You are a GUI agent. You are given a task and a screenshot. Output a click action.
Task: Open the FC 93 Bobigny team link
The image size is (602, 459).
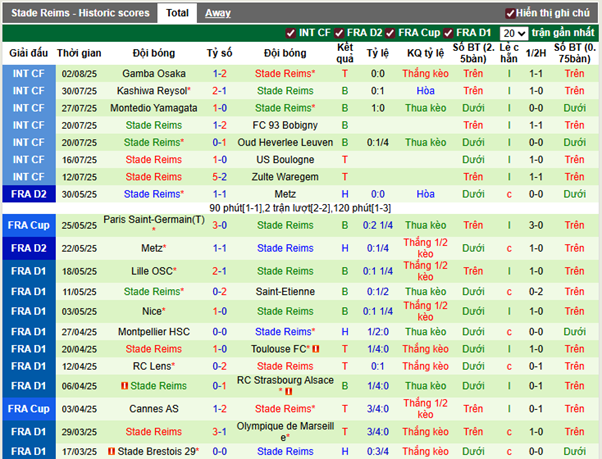point(285,125)
